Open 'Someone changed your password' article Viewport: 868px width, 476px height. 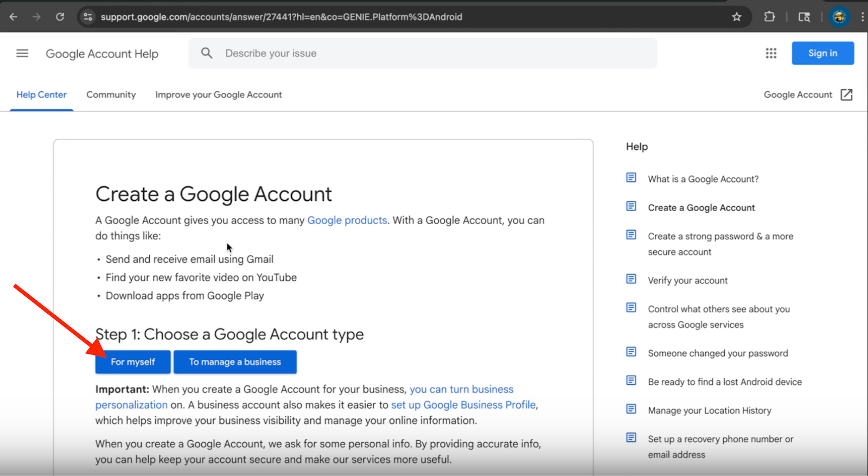(x=718, y=353)
